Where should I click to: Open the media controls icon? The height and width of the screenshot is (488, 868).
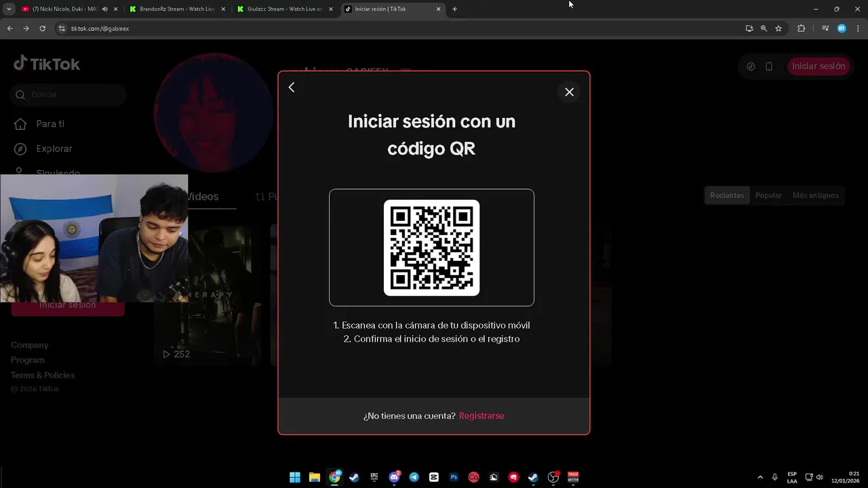coord(825,28)
